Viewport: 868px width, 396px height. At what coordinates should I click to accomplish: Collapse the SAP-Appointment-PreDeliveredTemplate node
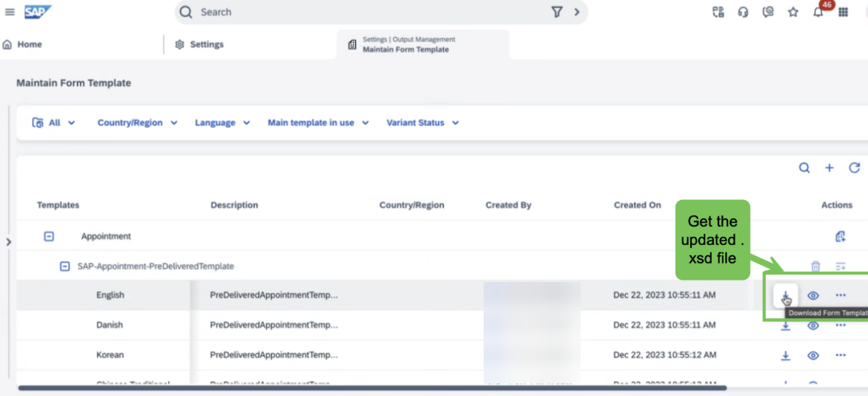[64, 266]
